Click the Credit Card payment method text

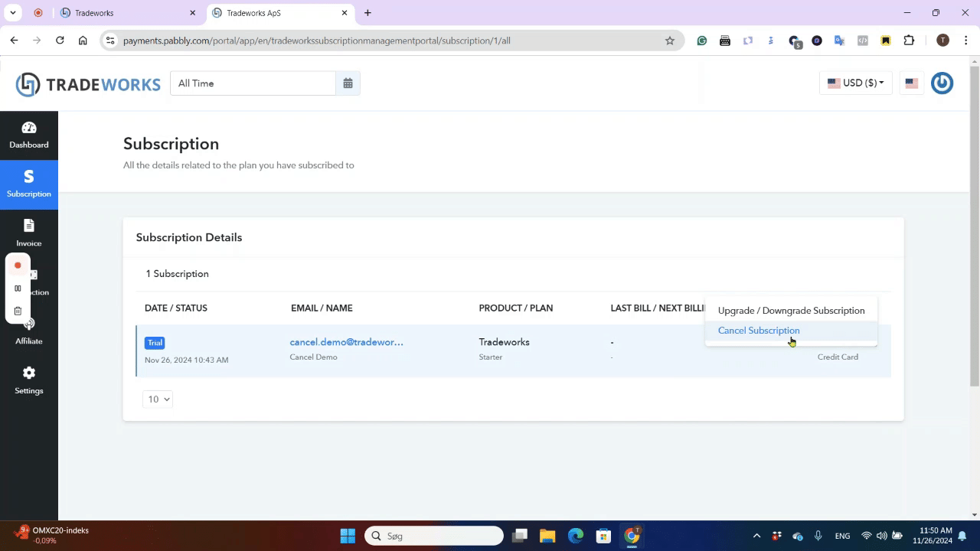838,357
